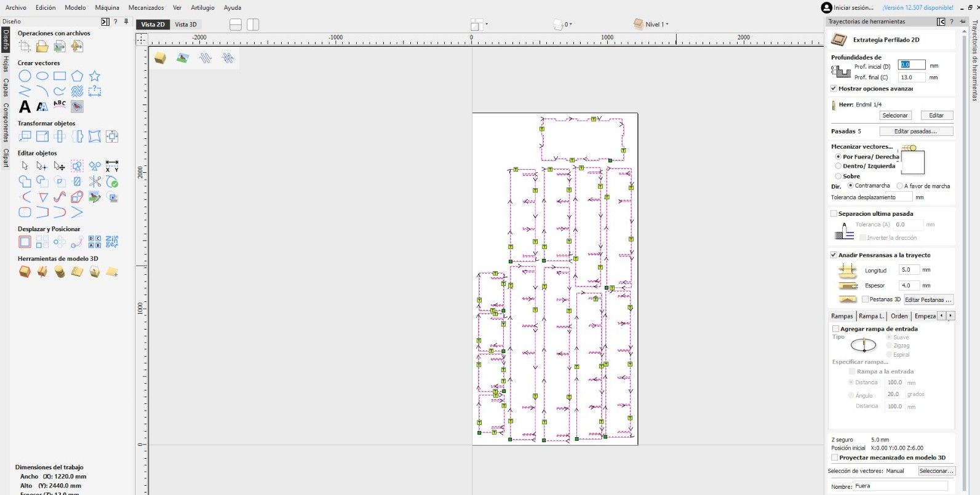Select the vector texture waves tool
This screenshot has width=980, height=495.
[x=77, y=92]
